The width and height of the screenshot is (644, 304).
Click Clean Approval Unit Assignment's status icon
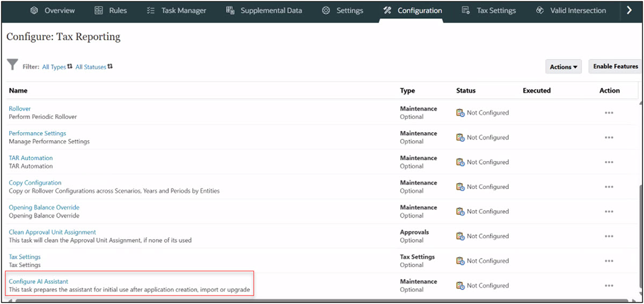pos(460,236)
